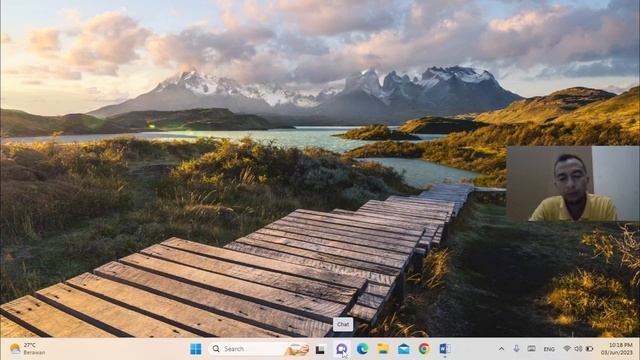This screenshot has height=360, width=640.
Task: Open the weather widget showing 27°C
Action: click(x=27, y=349)
